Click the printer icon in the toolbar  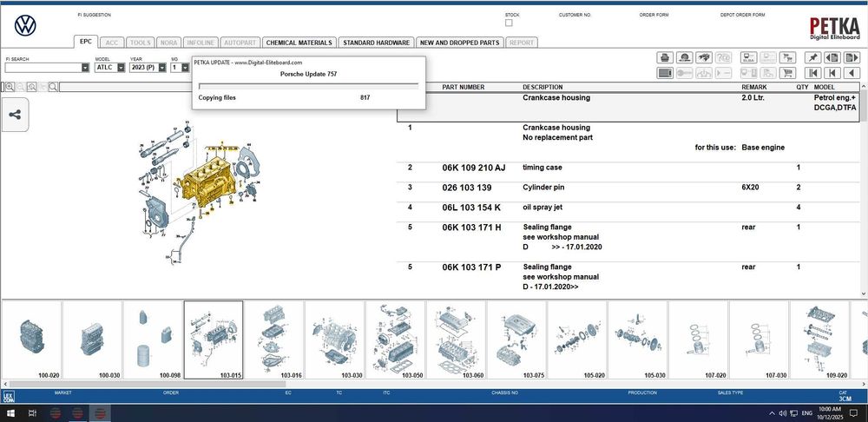pyautogui.click(x=665, y=57)
